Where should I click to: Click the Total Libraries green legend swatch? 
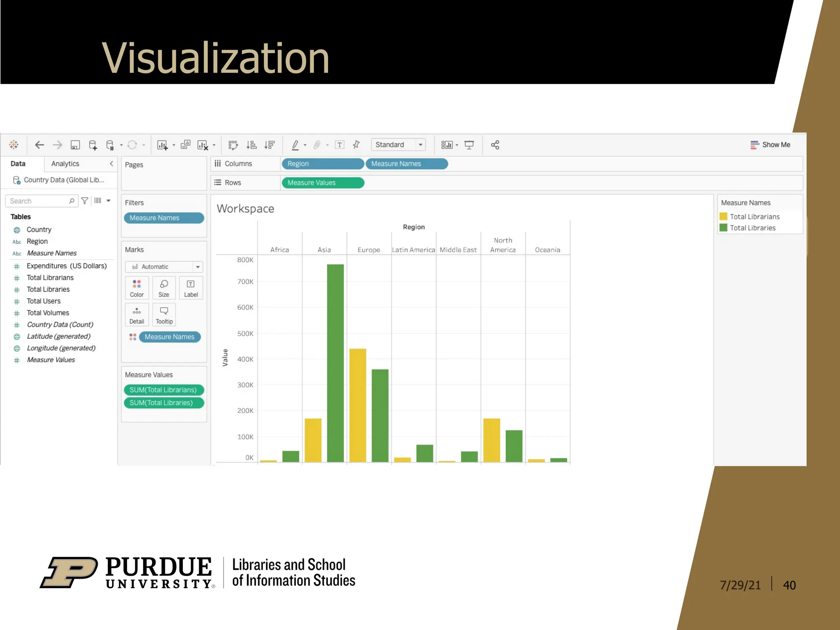point(724,228)
